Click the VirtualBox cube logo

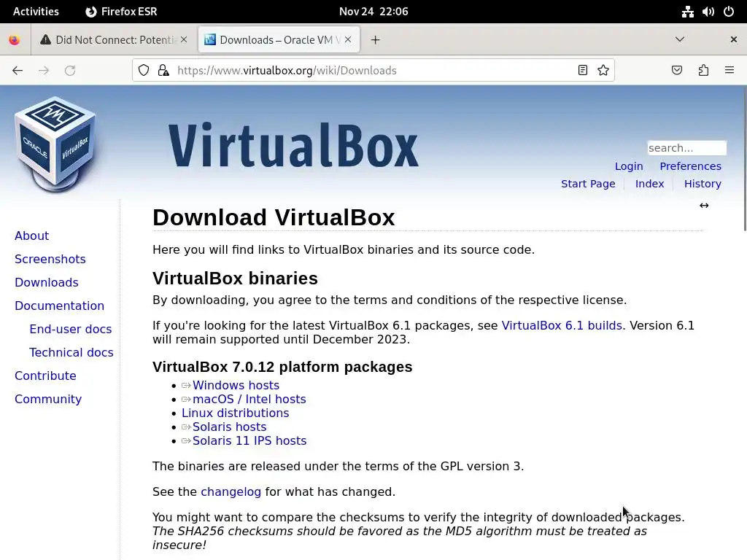click(55, 144)
